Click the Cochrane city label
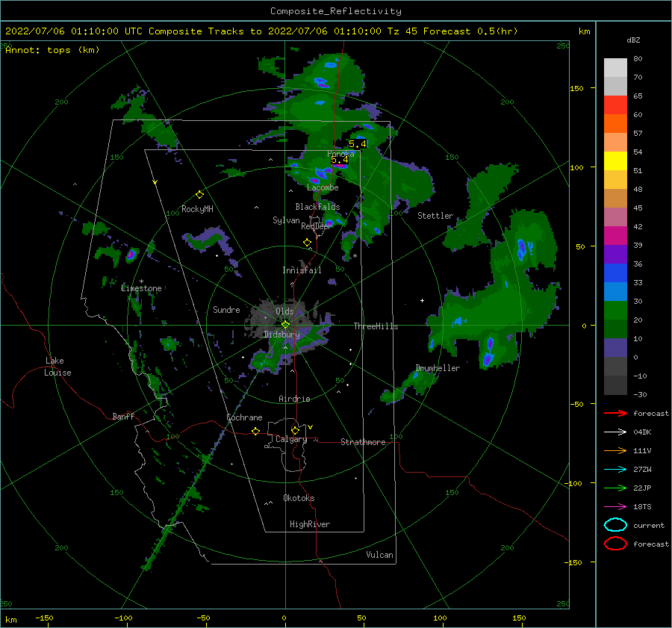 point(244,417)
